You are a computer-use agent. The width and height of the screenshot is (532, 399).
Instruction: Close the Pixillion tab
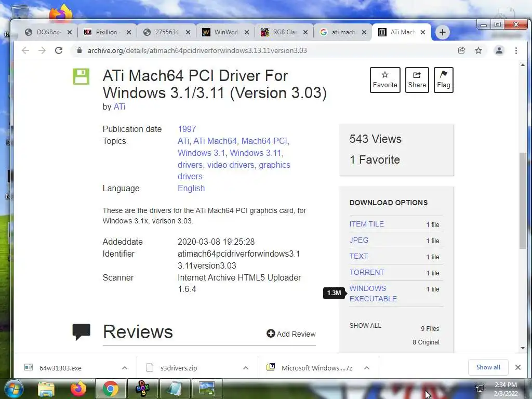129,32
